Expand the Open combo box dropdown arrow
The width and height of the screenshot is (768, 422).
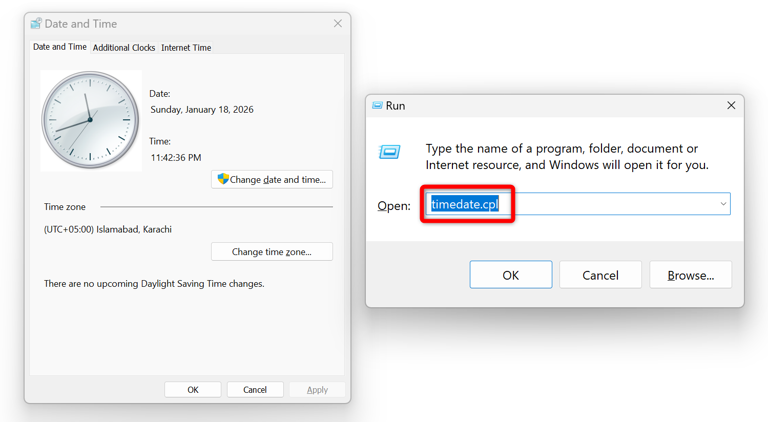tap(723, 204)
